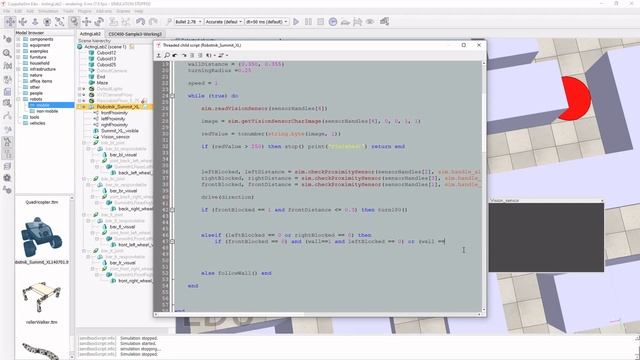Viewport: 640px width, 360px height.
Task: Open the video recorder icon
Action: pos(7,178)
